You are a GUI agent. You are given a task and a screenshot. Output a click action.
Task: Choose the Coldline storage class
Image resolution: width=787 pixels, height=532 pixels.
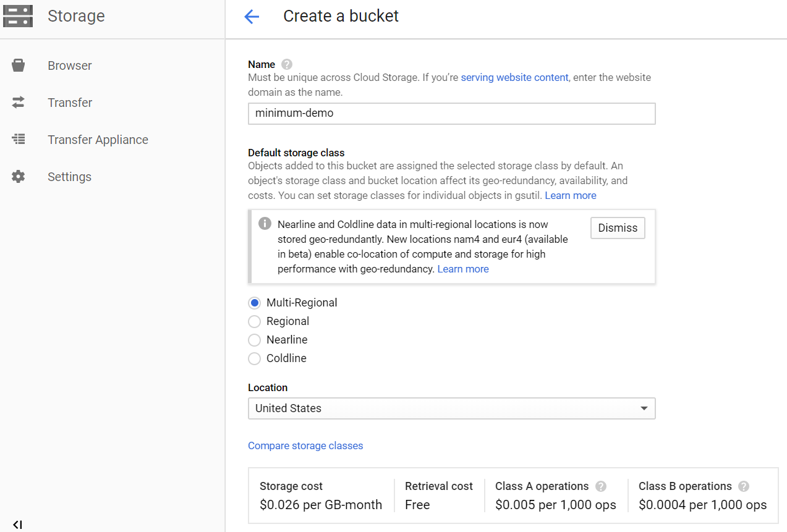pos(254,358)
